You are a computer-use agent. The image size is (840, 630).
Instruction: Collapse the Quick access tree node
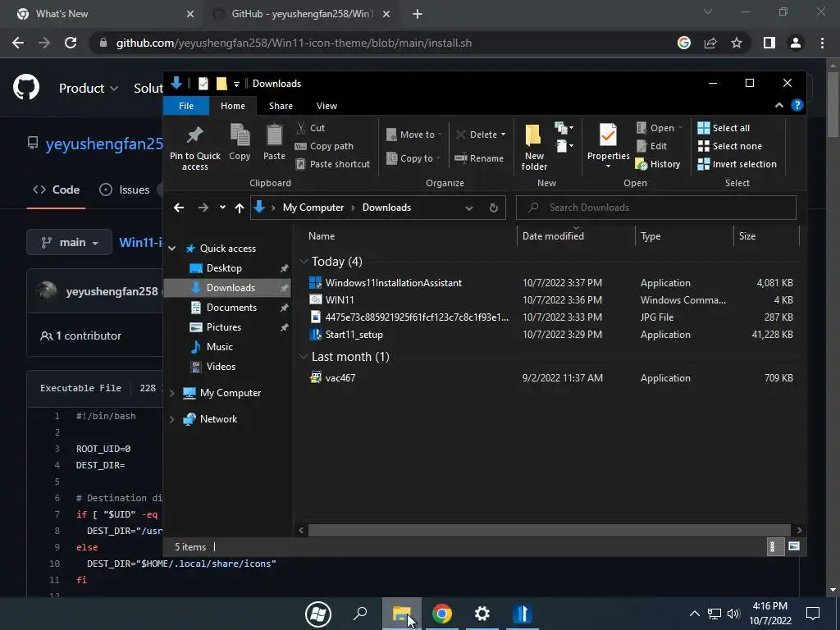[172, 249]
